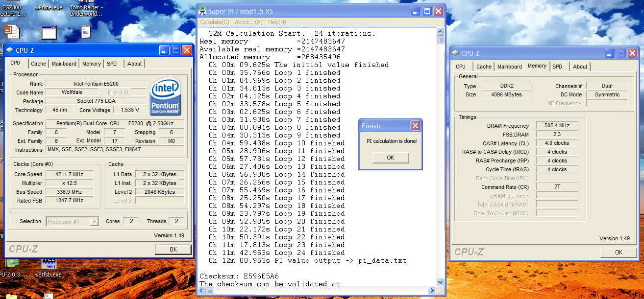
Task: Close the Super PI window
Action: point(438,11)
